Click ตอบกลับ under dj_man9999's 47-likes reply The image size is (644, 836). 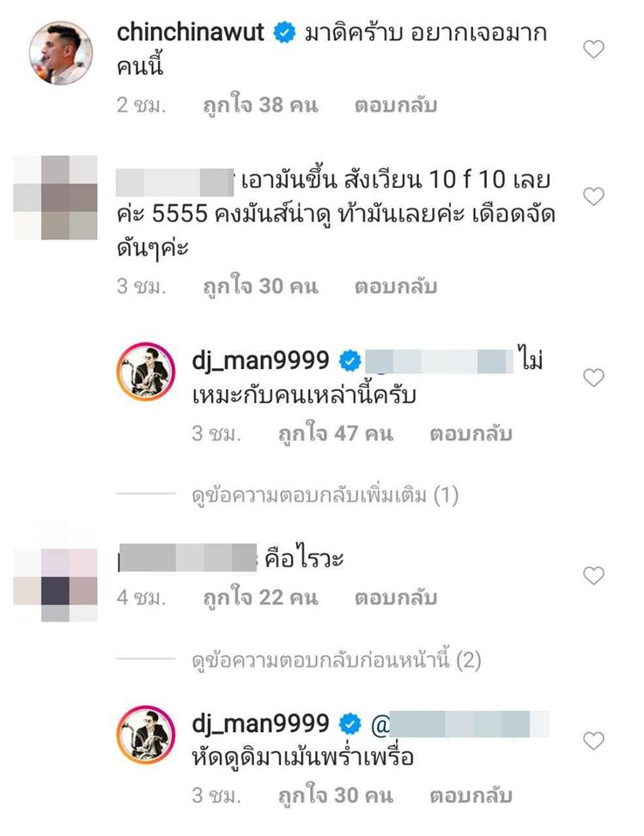coord(471,433)
